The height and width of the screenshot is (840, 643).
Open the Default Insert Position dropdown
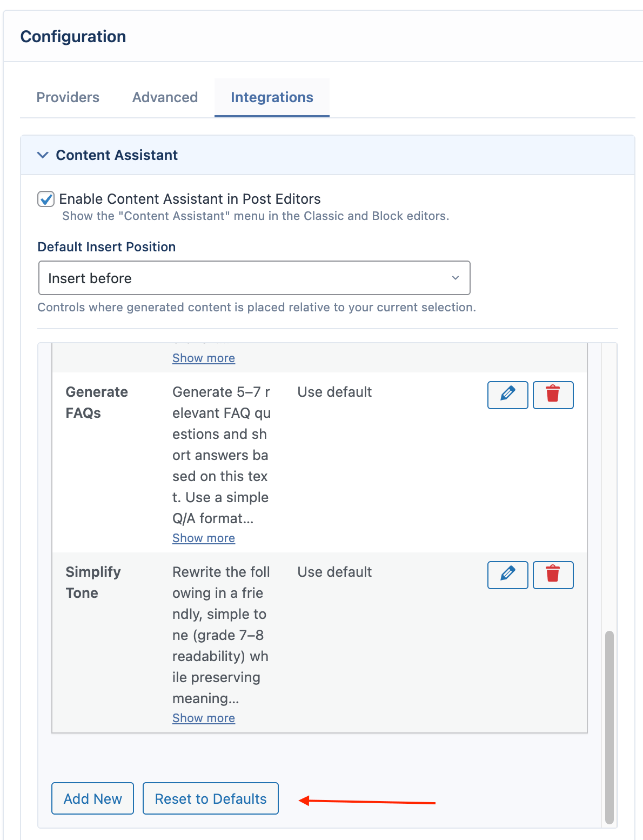pos(254,278)
